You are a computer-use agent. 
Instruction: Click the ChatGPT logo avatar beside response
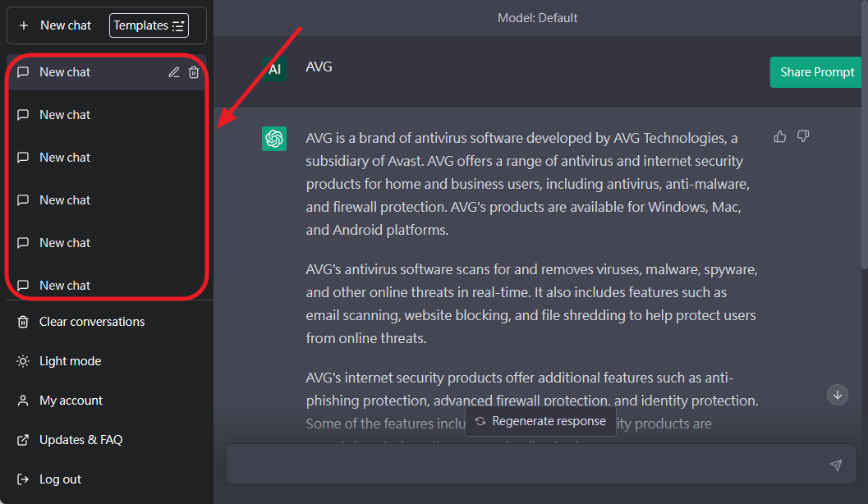click(274, 139)
